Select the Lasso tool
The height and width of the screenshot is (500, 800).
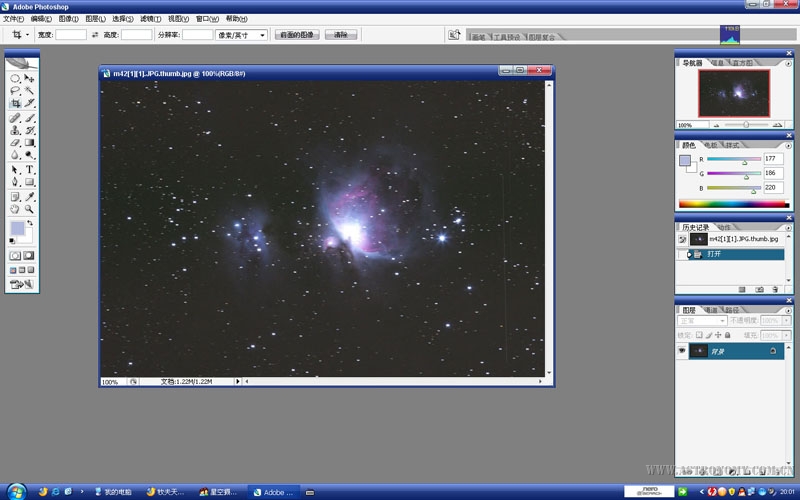(15, 91)
